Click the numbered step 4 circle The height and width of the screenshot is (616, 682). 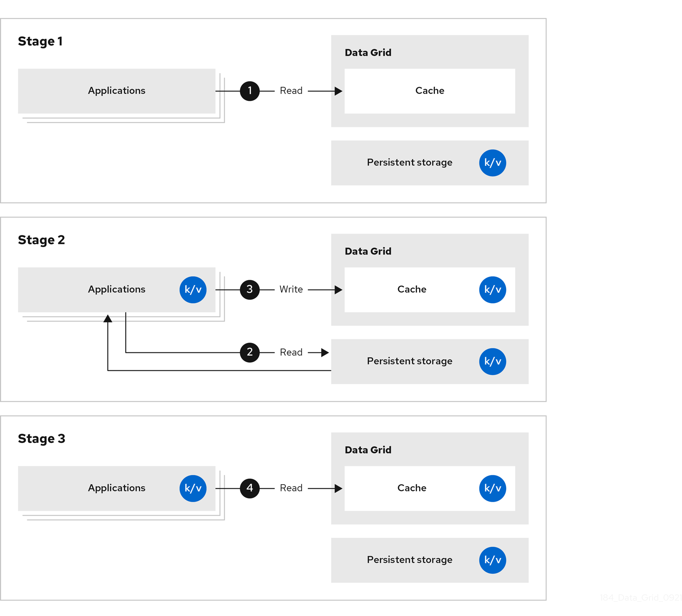[x=250, y=488]
